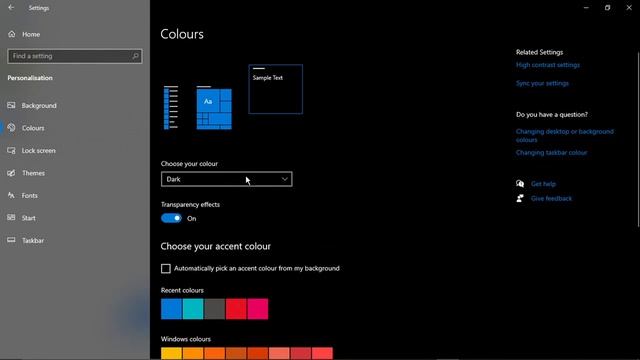Click the Give feedback person icon
Image resolution: width=640 pixels, height=360 pixels.
[x=520, y=198]
